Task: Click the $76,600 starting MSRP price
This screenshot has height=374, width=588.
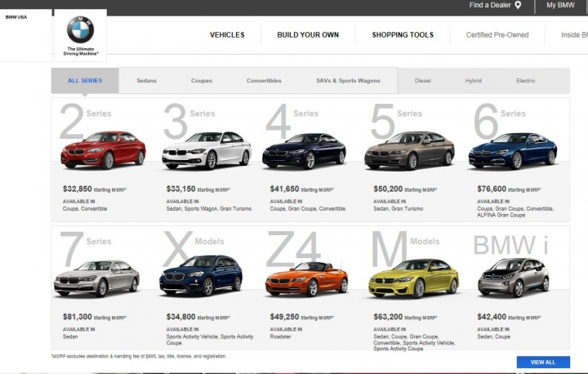Action: [x=509, y=189]
